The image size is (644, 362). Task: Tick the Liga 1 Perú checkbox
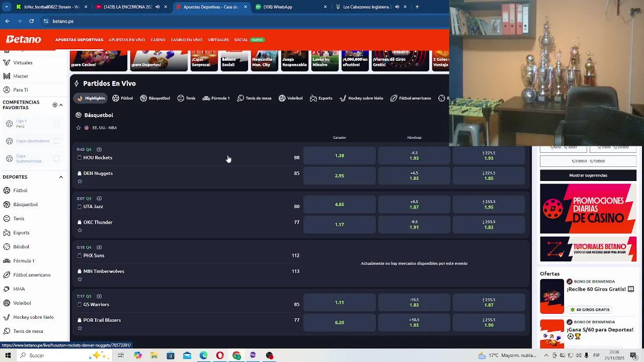[x=56, y=124]
